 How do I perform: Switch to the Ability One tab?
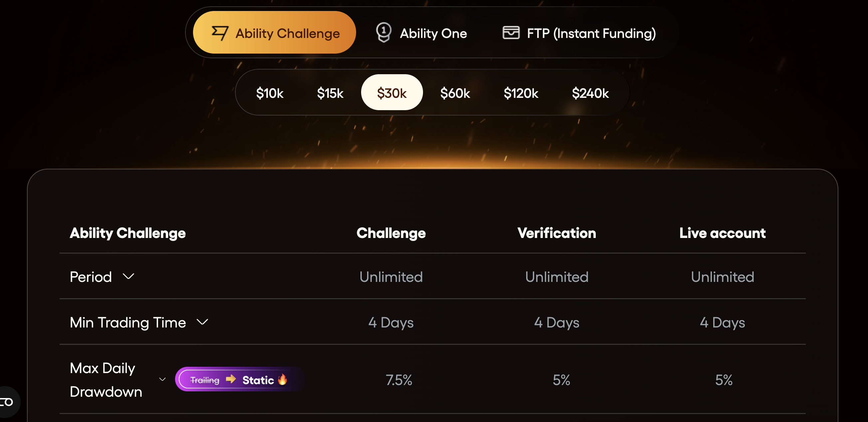point(433,33)
